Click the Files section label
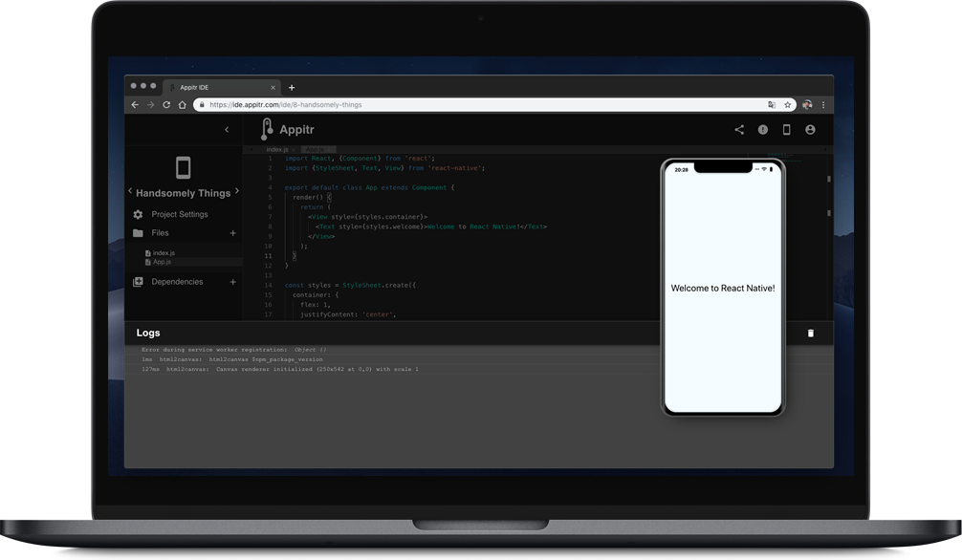Viewport: 962px width, 560px height. pos(160,233)
